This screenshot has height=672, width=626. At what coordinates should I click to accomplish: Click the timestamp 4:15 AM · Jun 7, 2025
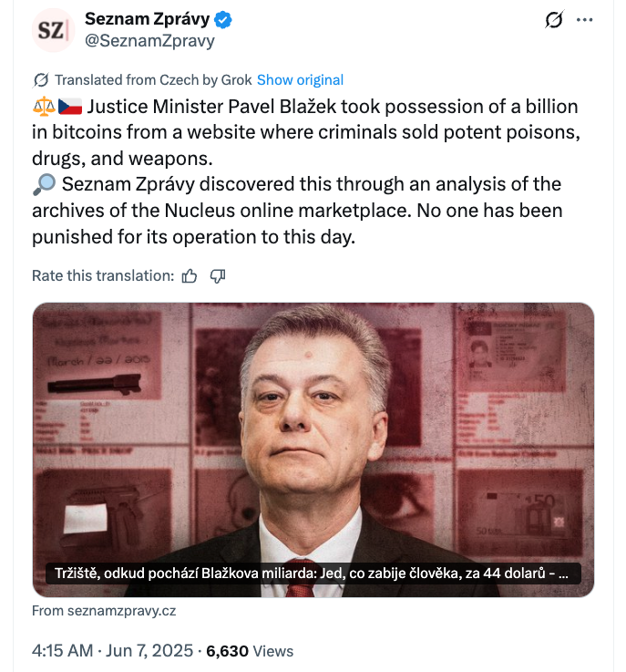[112, 651]
